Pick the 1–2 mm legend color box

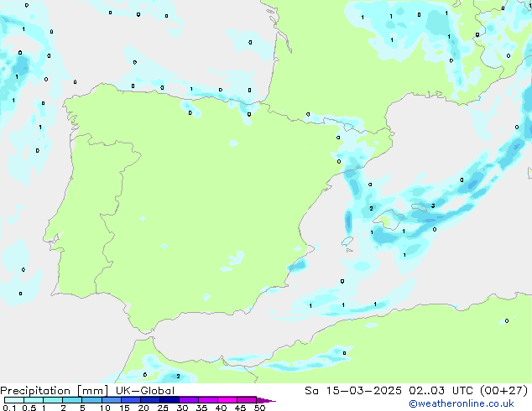click(53, 400)
